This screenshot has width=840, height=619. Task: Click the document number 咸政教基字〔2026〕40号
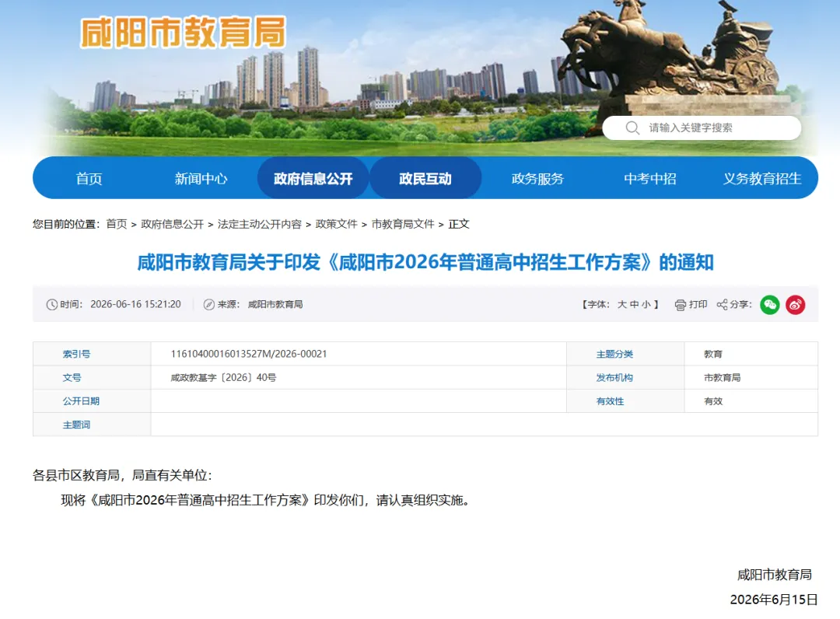223,377
